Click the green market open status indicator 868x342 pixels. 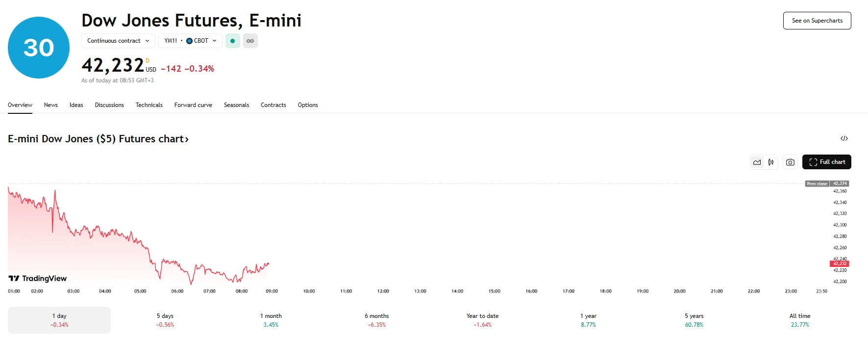[x=232, y=41]
